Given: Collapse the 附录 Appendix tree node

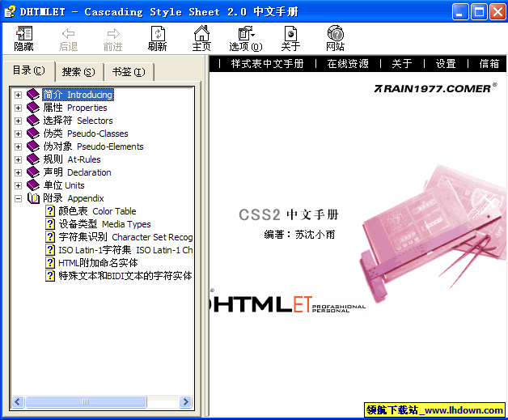Looking at the screenshot, I should pos(18,198).
